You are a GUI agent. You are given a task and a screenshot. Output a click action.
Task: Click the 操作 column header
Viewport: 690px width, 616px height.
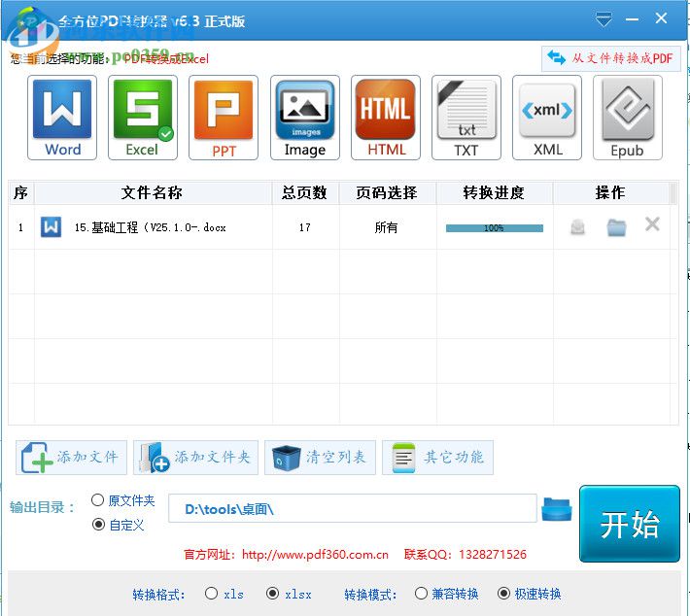point(610,192)
